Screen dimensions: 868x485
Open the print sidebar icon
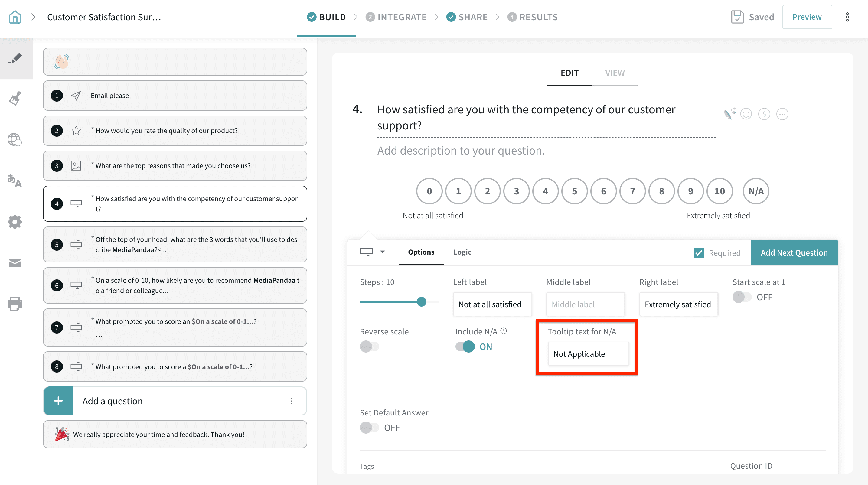[15, 304]
